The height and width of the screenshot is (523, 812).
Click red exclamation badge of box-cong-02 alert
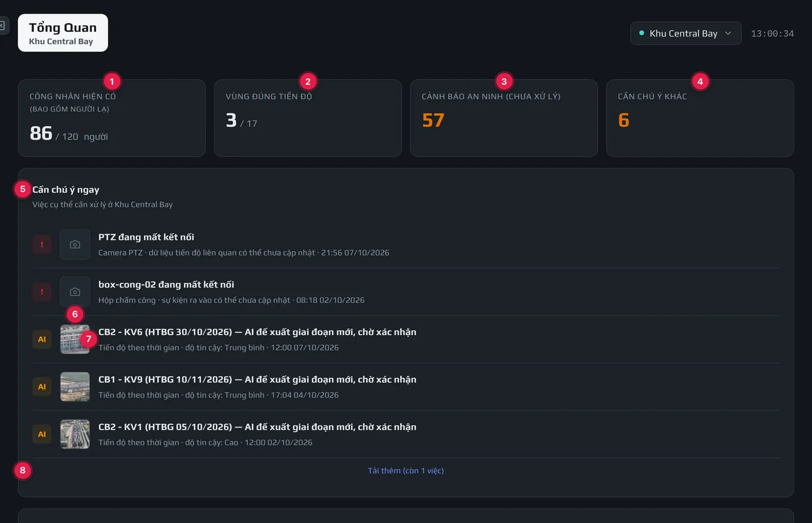click(42, 292)
